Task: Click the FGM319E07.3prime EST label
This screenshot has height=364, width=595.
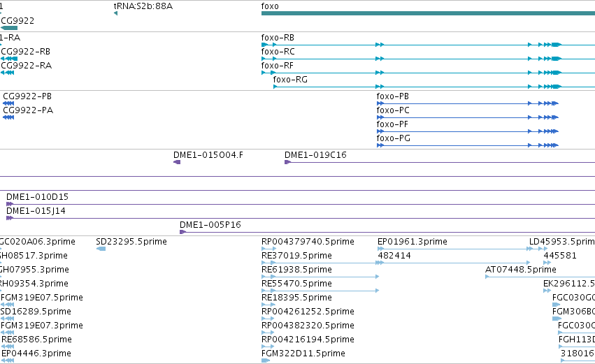Action: coord(42,326)
